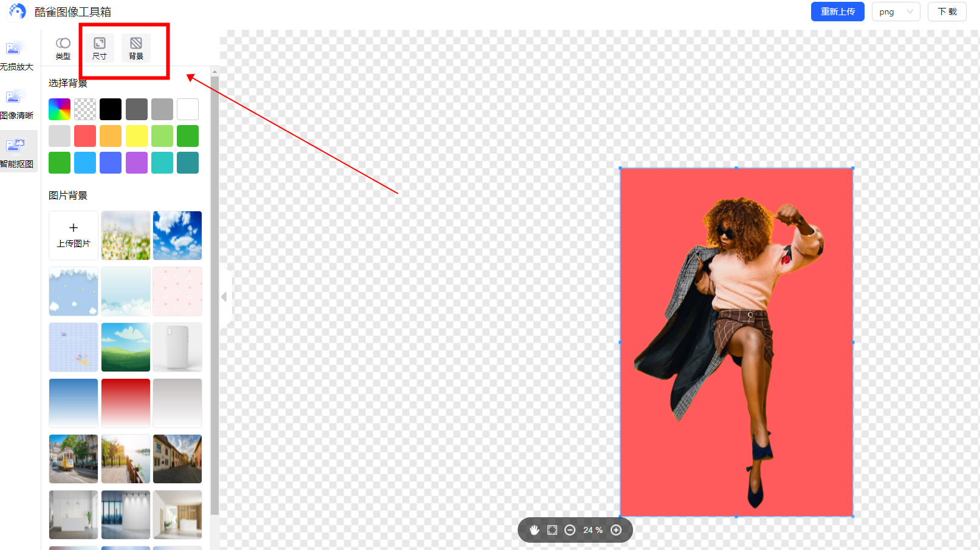Screen dimensions: 980x550
Task: Select the spotlight gallery wall background
Action: click(x=126, y=515)
